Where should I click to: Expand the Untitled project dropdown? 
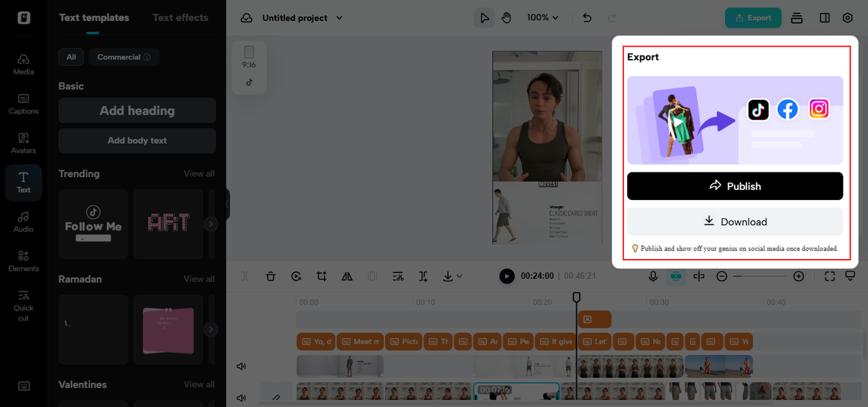tap(340, 18)
